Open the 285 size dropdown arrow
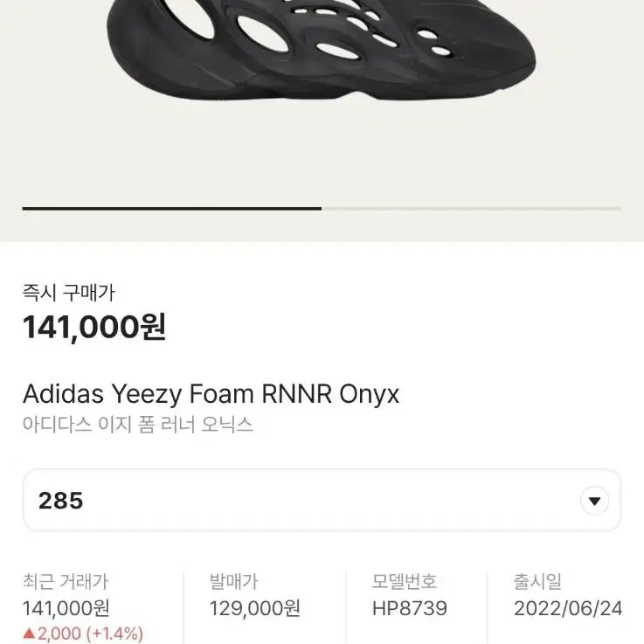The width and height of the screenshot is (644, 644). 594,501
